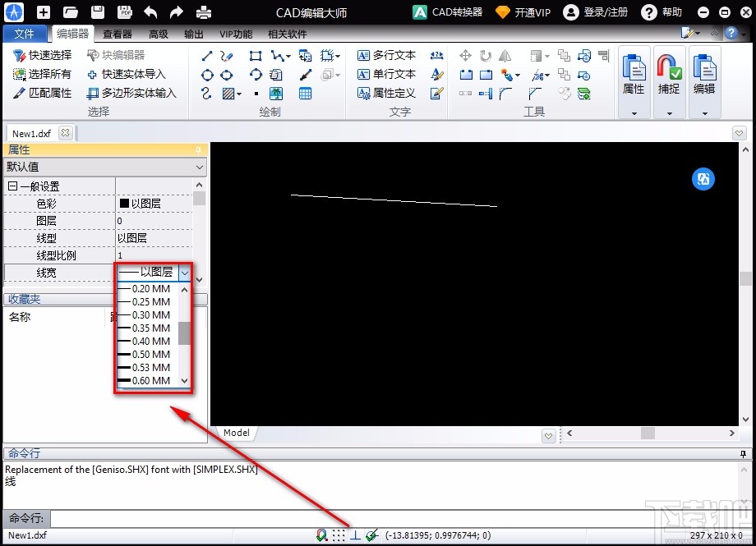Open the hatch tool dropdown arrow

(x=240, y=94)
